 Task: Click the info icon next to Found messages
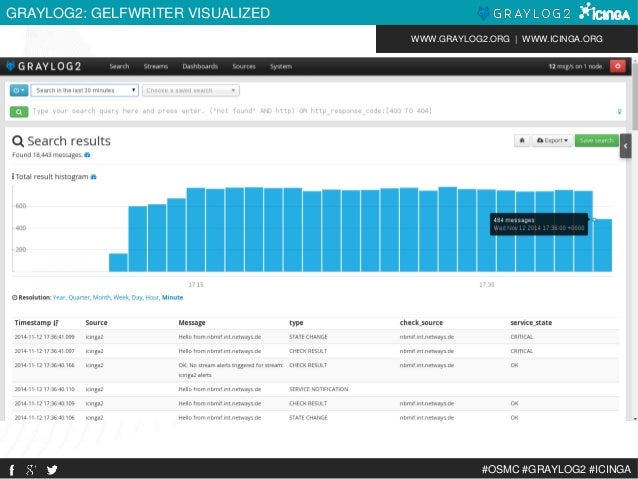(x=87, y=155)
